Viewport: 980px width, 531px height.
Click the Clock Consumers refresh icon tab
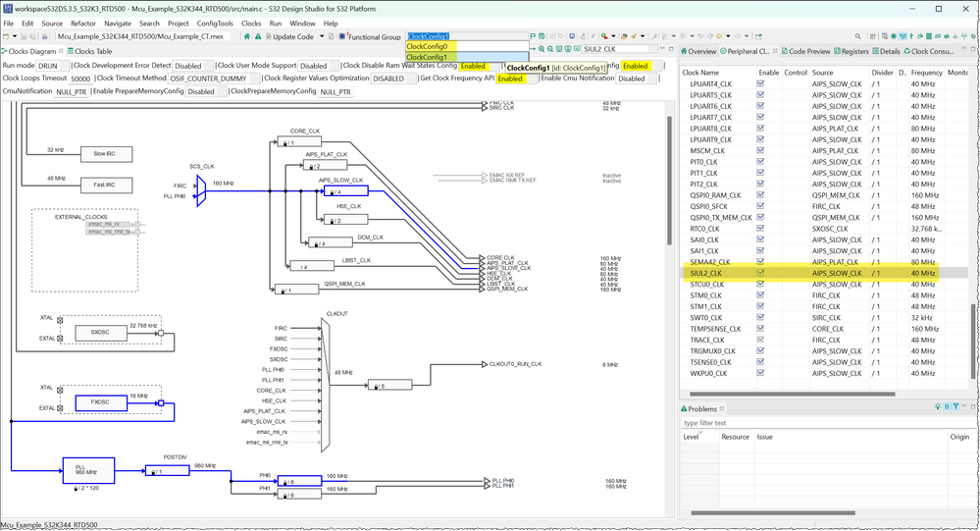pos(907,51)
